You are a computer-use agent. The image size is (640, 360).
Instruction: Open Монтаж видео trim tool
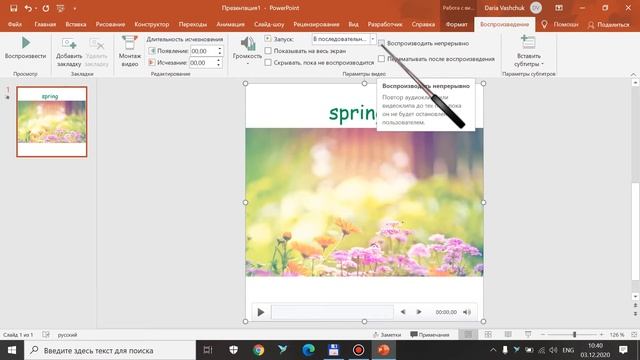click(x=130, y=51)
